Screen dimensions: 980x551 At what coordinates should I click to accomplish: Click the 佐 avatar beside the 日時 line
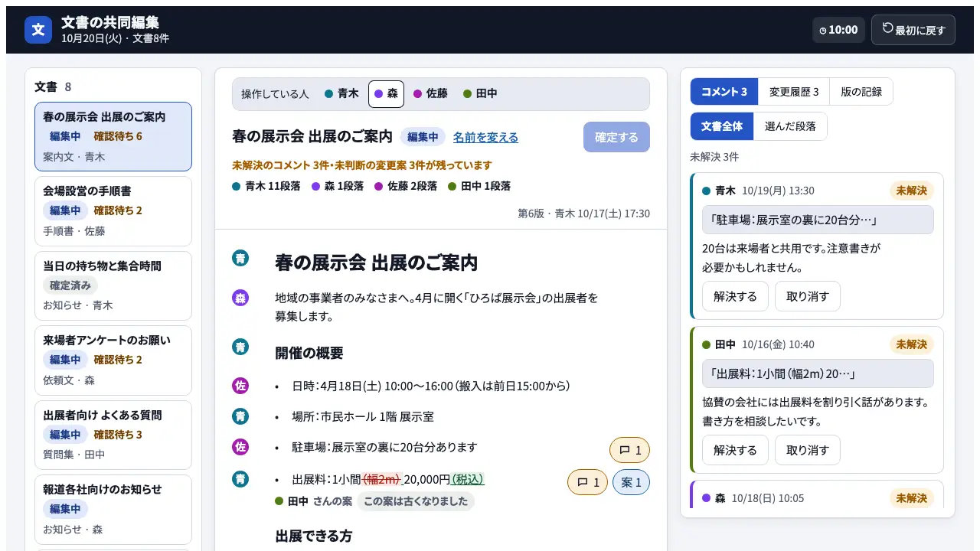click(240, 386)
